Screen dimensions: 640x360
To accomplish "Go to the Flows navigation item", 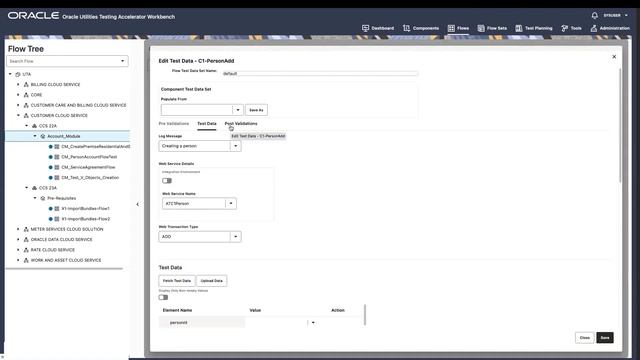I will click(458, 28).
